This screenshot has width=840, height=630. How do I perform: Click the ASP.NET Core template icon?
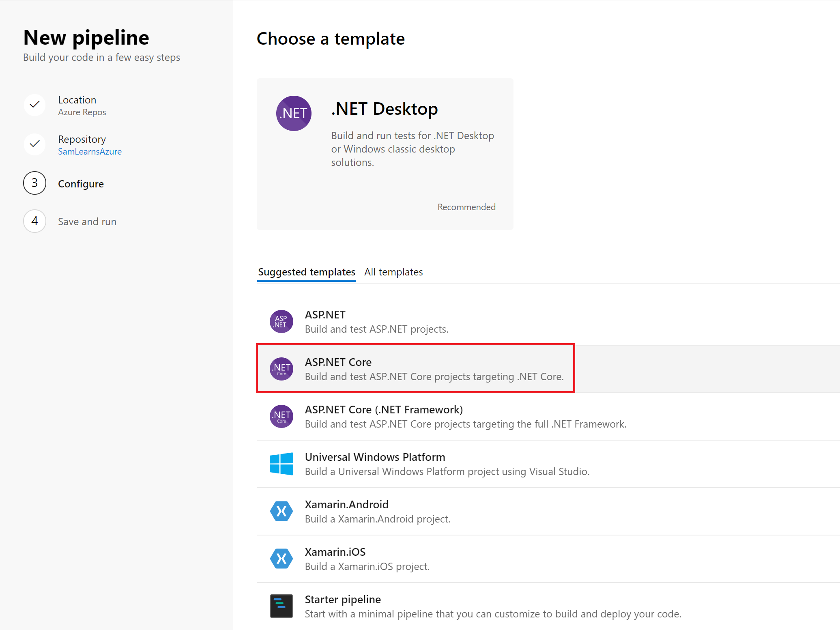pyautogui.click(x=281, y=369)
